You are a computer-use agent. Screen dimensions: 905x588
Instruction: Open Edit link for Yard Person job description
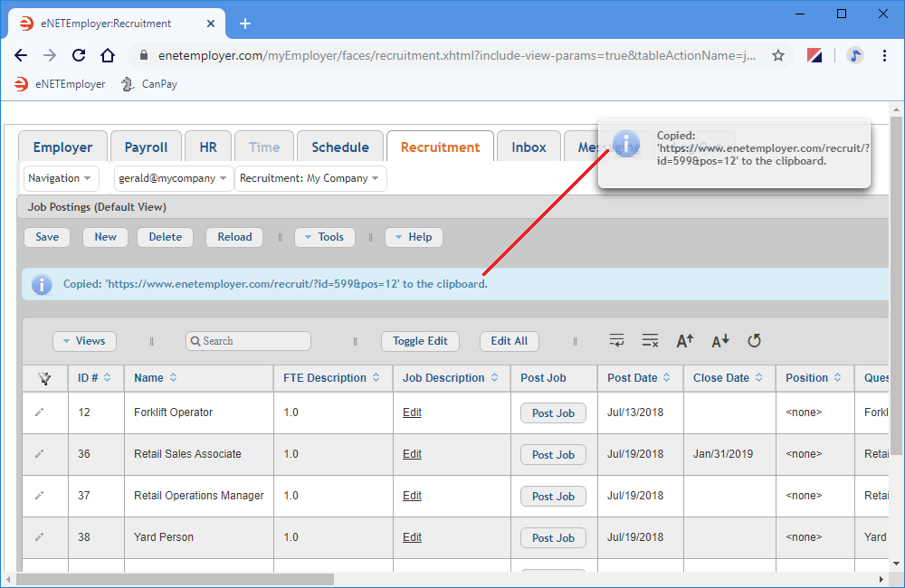coord(412,537)
